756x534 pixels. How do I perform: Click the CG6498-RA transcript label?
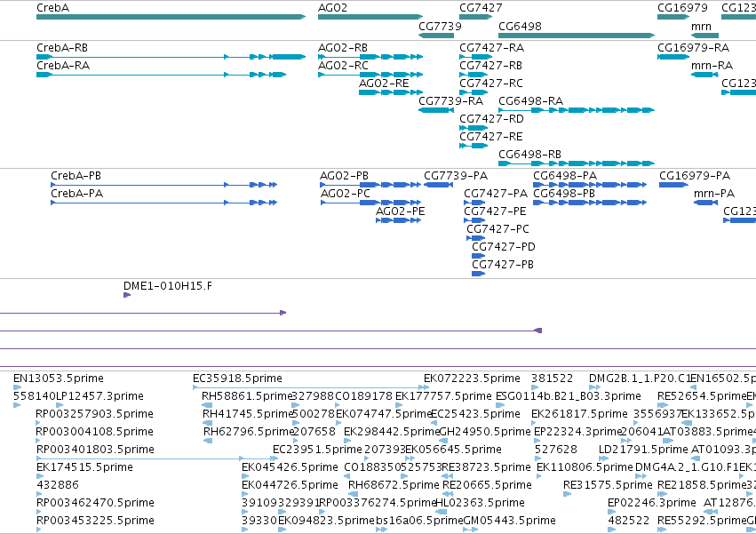(x=530, y=100)
